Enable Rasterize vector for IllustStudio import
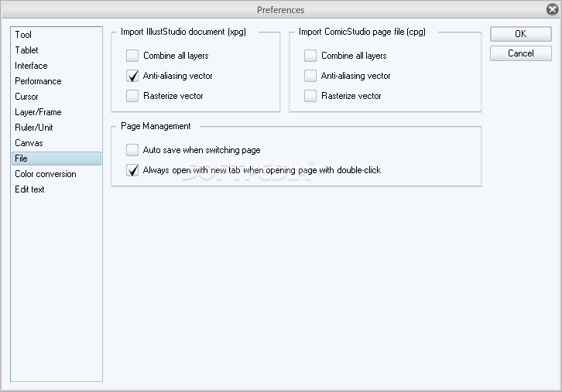Image resolution: width=562 pixels, height=392 pixels. [132, 96]
